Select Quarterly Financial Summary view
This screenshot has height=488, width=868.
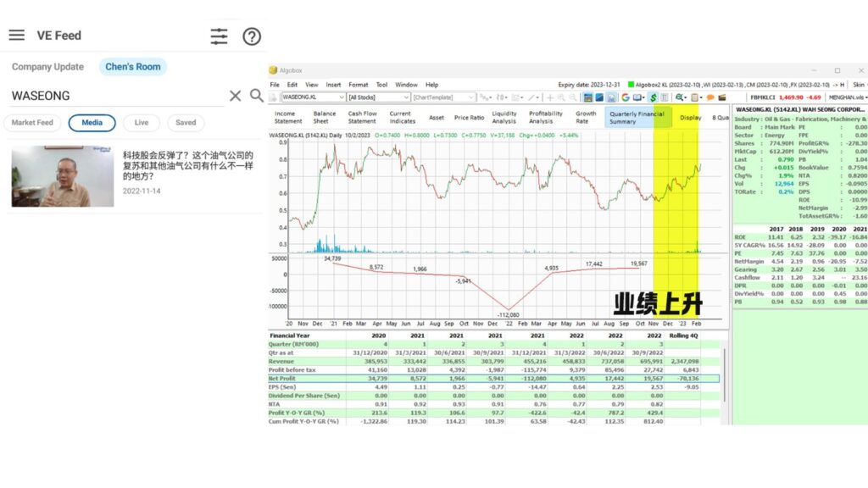pyautogui.click(x=637, y=117)
